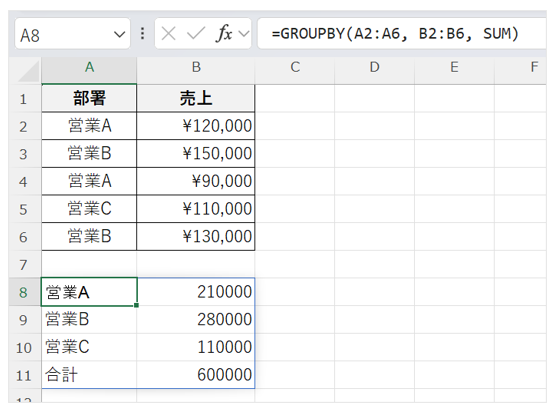Click the Select All corner triangle
The height and width of the screenshot is (418, 558).
tap(28, 71)
